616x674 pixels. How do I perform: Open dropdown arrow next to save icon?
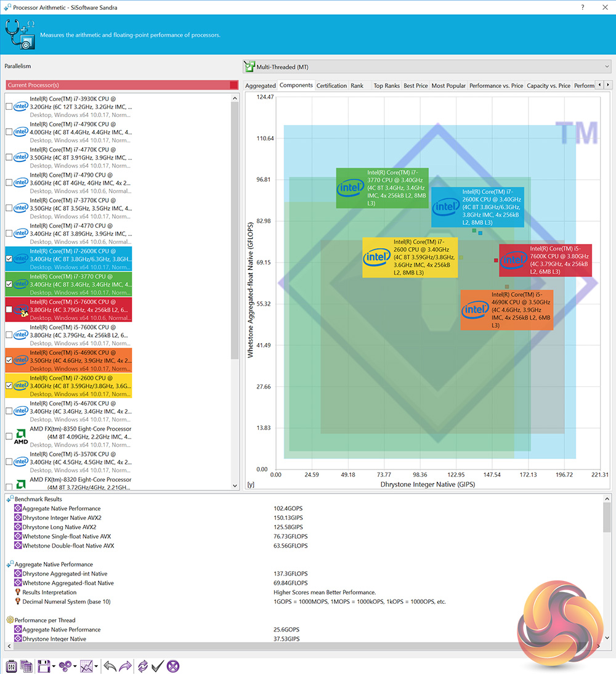[54, 667]
